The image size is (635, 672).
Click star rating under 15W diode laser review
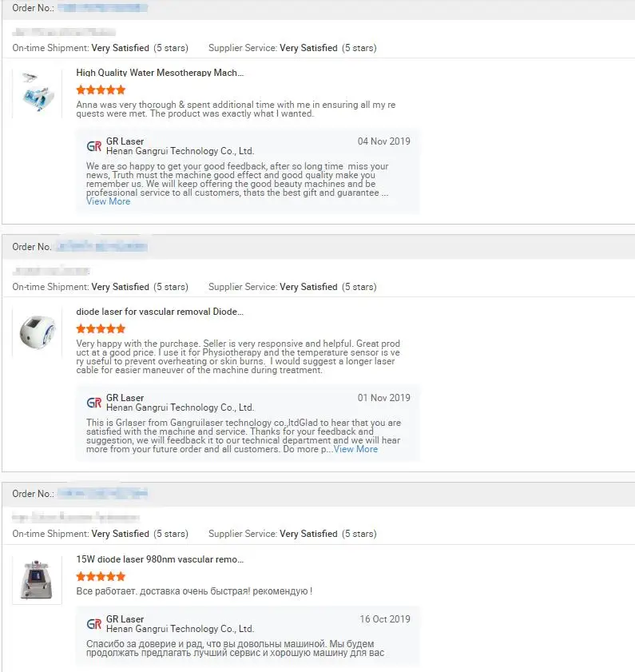click(x=101, y=576)
